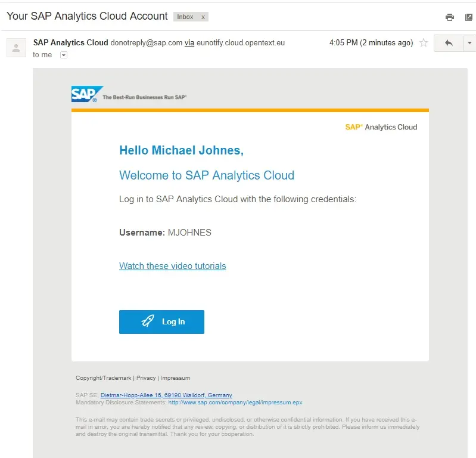Click the Privacy footer link
Viewport: 476px width, 458px height.
[x=146, y=378]
